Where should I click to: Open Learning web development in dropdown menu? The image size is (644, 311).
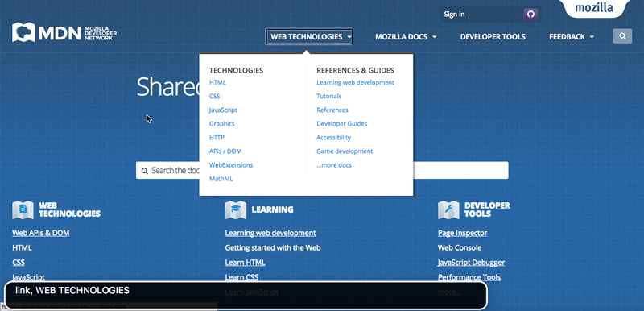(x=355, y=82)
